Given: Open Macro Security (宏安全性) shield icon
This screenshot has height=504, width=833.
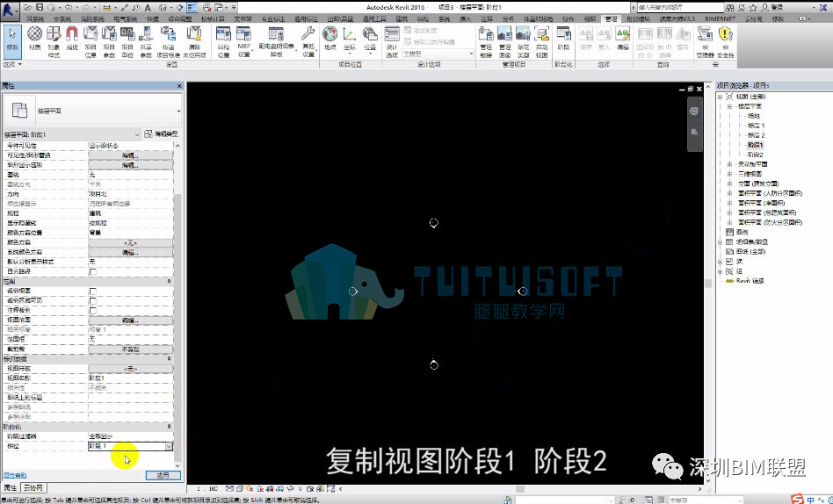Looking at the screenshot, I should tap(725, 42).
